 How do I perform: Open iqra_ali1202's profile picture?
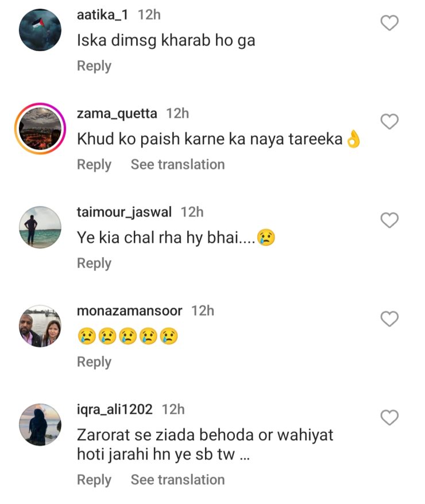[x=40, y=424]
